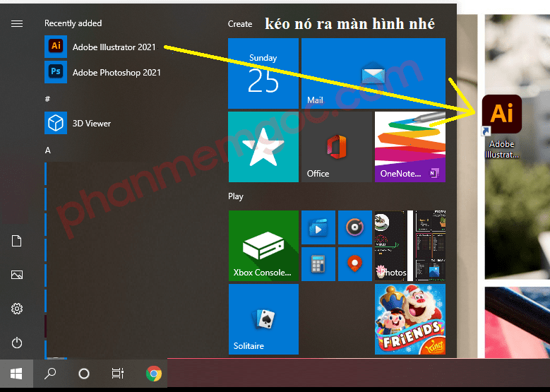Click the A letter index header
The height and width of the screenshot is (392, 550).
click(x=48, y=150)
